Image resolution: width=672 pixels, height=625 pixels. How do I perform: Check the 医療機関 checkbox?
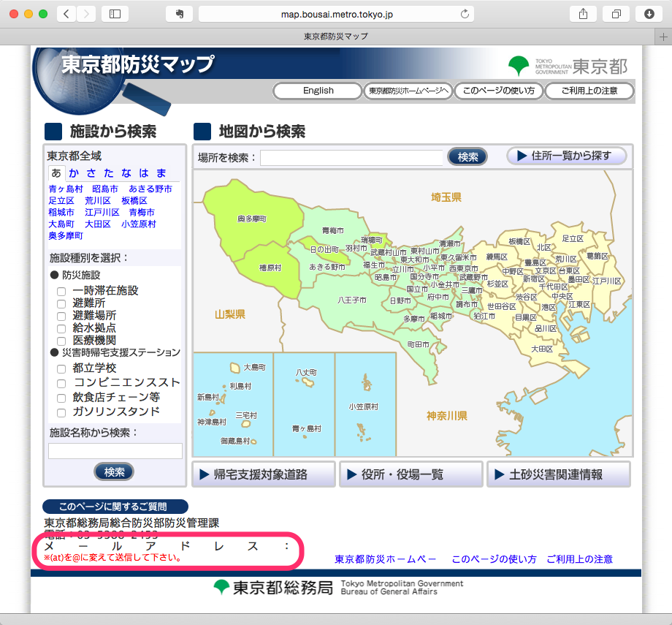(x=61, y=341)
